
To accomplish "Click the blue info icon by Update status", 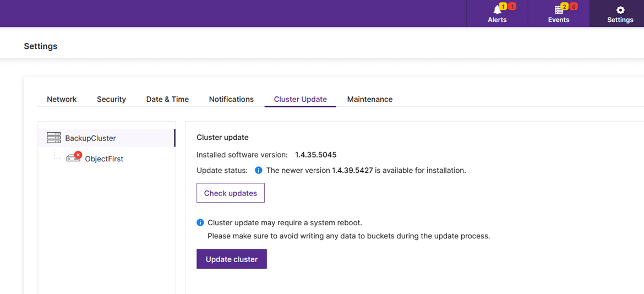I will (258, 170).
